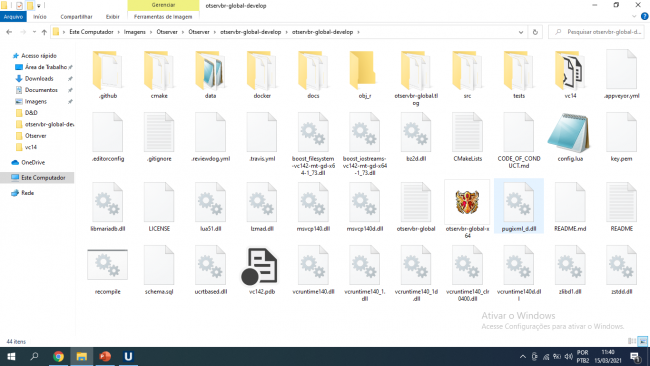This screenshot has width=650, height=366.
Task: Open Downloads in the sidebar
Action: tap(39, 78)
